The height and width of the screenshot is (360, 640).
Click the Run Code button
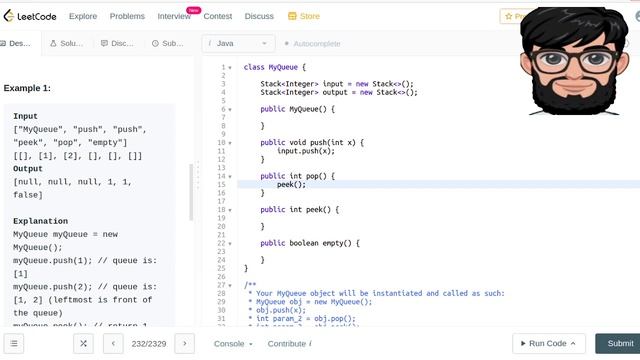[x=549, y=344]
